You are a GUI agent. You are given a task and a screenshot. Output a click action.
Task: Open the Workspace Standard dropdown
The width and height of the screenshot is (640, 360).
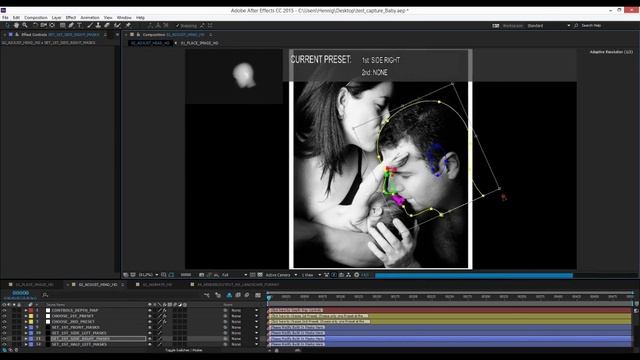[548, 25]
